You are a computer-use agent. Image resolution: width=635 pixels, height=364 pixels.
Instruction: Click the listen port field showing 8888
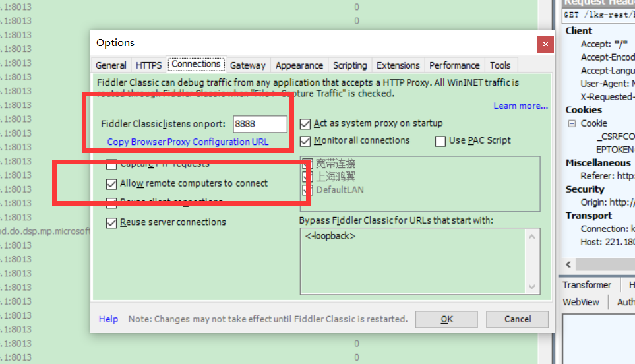pyautogui.click(x=260, y=124)
